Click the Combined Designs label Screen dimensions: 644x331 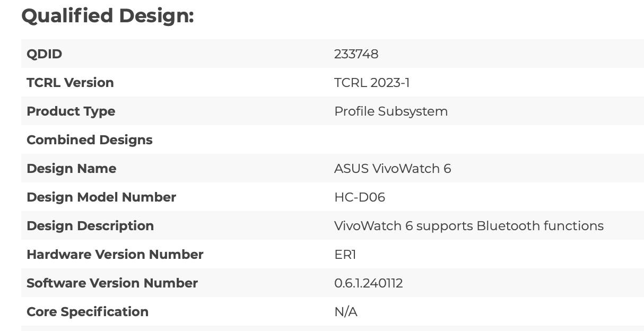click(x=89, y=140)
